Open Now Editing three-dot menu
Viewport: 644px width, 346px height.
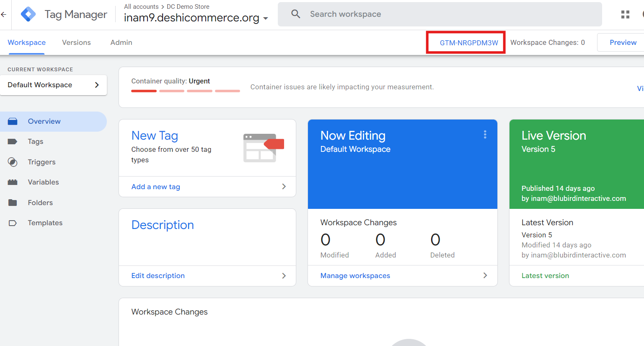pos(485,134)
